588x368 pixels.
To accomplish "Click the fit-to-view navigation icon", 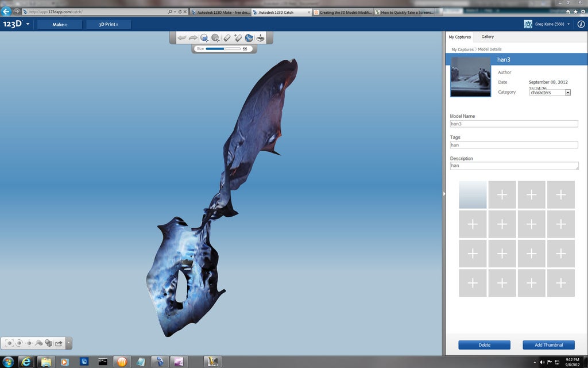I will point(9,343).
